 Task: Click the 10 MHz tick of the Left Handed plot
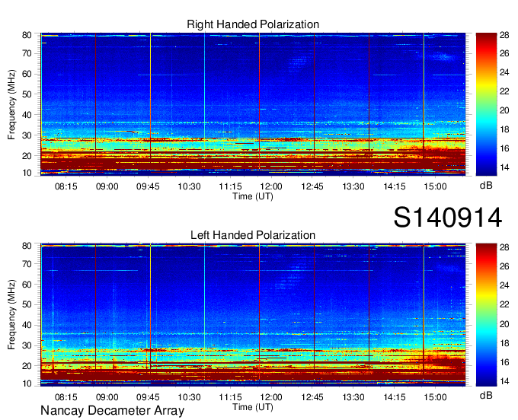coord(27,383)
